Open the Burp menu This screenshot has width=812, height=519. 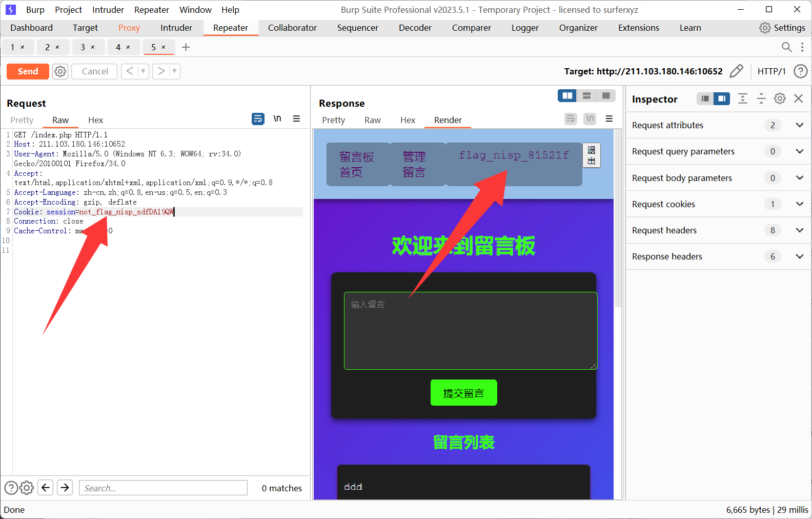coord(35,10)
